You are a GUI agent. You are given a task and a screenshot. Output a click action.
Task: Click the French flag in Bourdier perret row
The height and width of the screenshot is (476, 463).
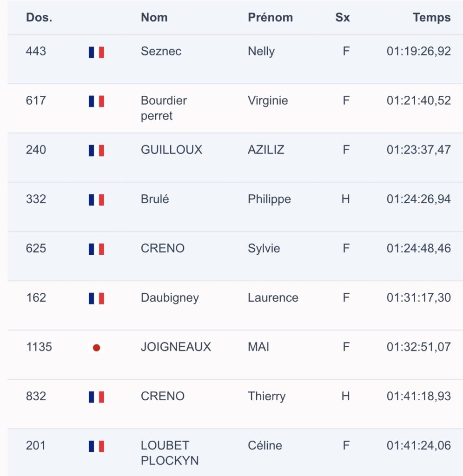click(x=96, y=101)
